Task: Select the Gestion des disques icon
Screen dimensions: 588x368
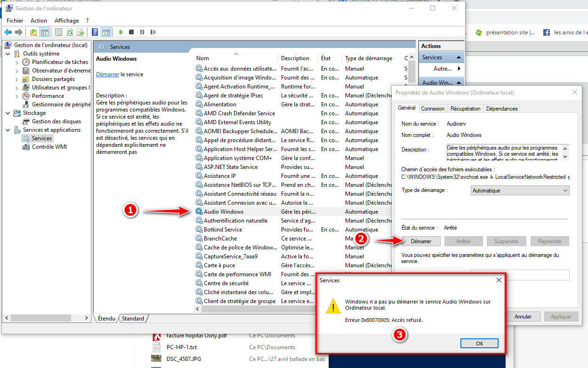Action: click(26, 121)
